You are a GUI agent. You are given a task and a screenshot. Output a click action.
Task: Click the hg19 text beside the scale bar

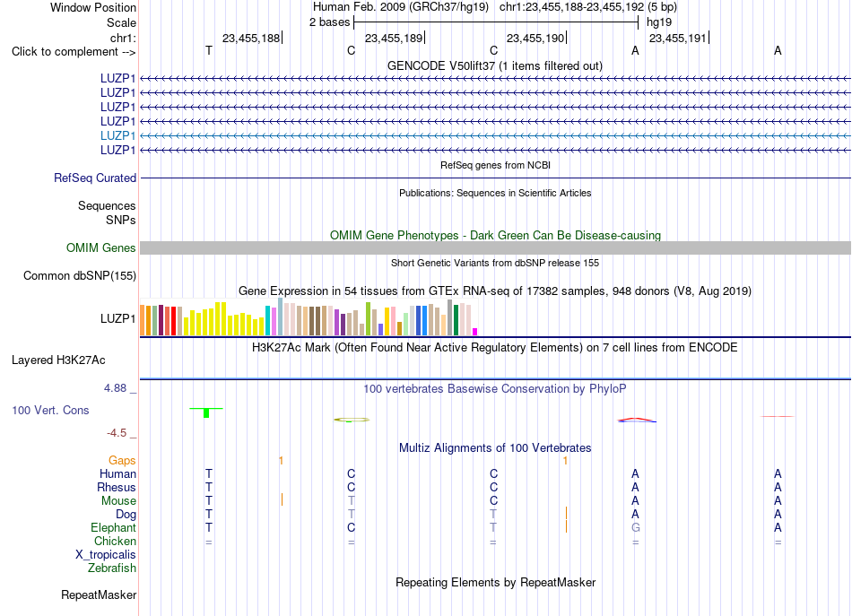click(x=658, y=22)
